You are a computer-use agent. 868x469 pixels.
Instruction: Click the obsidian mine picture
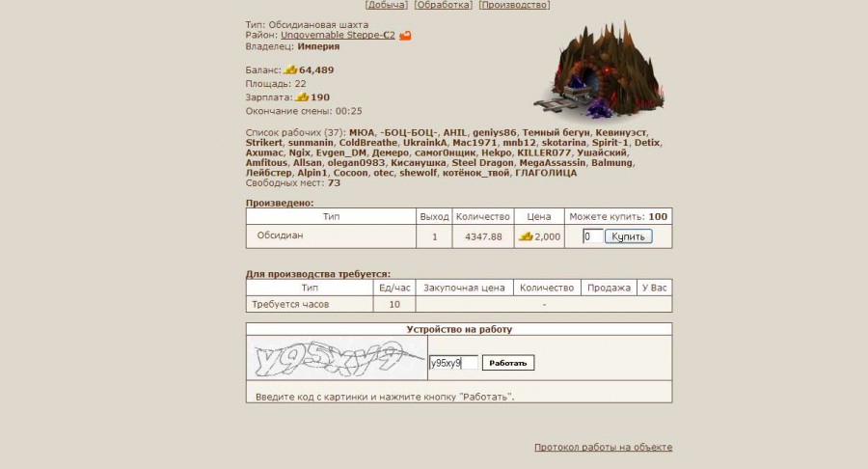coord(600,70)
